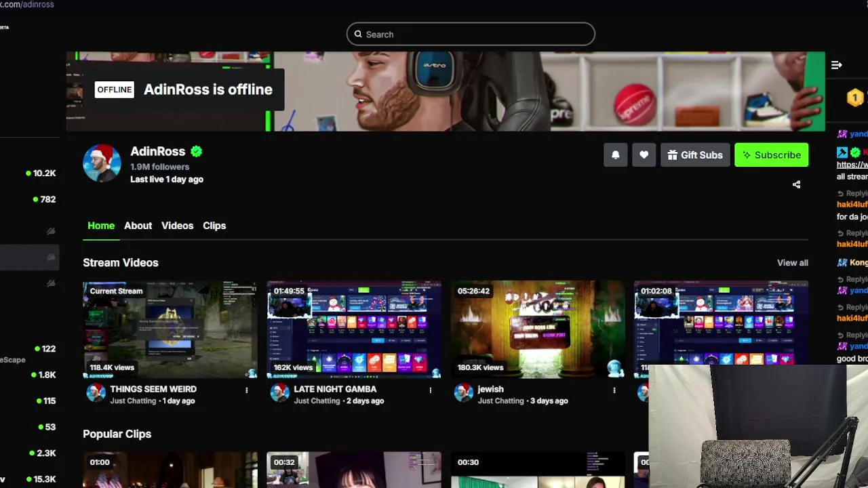Click the AdinRoss is offline banner text
Viewport: 868px width, 488px height.
pyautogui.click(x=208, y=89)
